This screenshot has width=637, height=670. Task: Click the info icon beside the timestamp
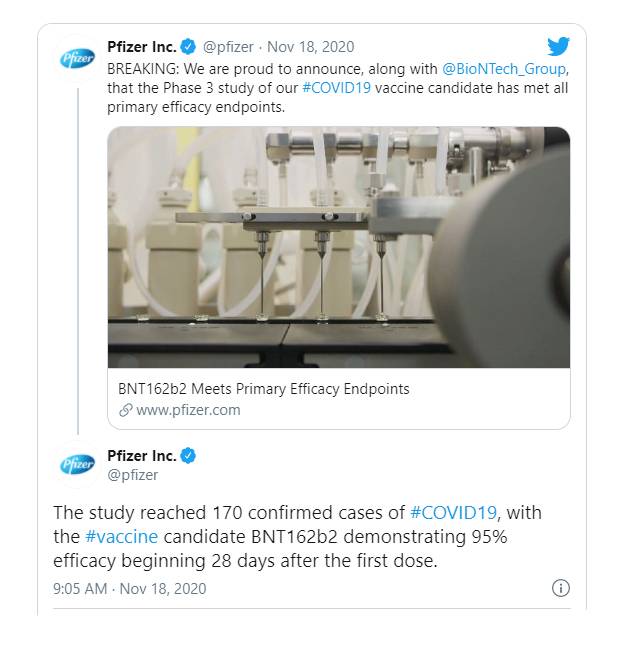pos(561,588)
